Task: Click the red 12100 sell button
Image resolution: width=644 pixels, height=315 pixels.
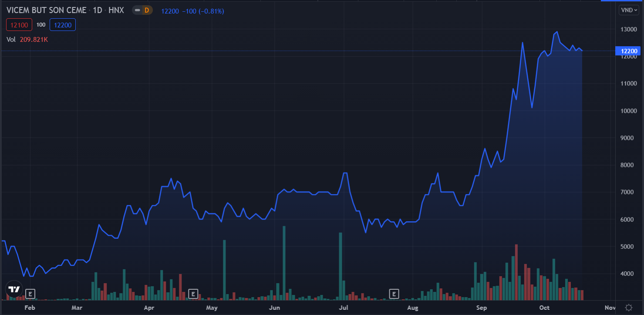Action: [19, 25]
